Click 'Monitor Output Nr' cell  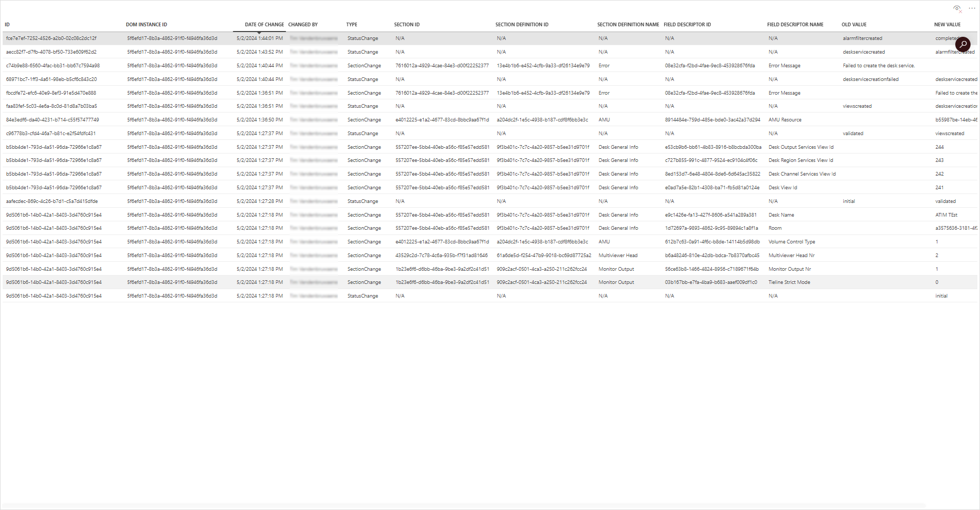click(790, 269)
